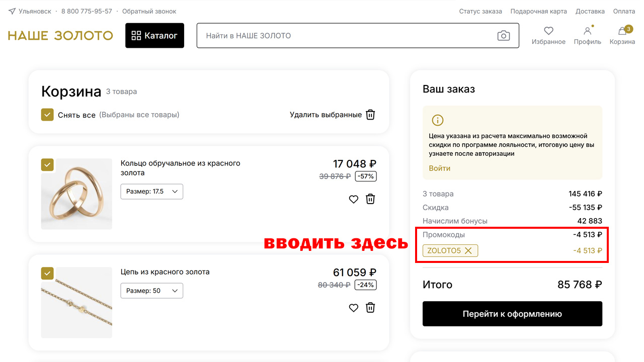
Task: Open Статус заказа link
Action: coord(480,11)
